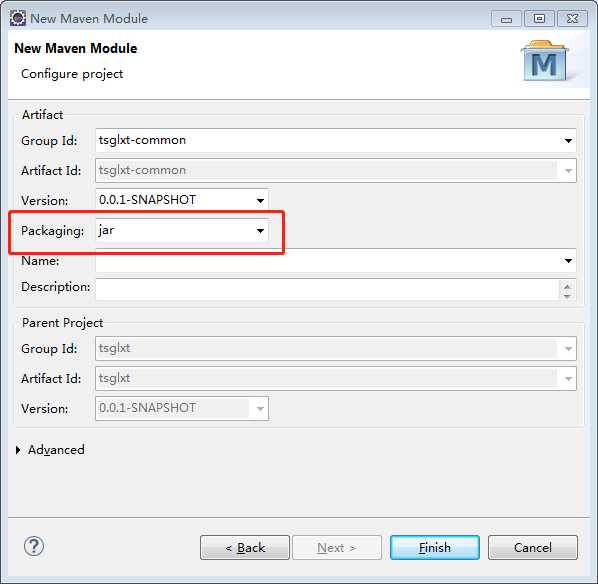
Task: Open Parent Project Version dropdown arrow
Action: click(x=260, y=409)
